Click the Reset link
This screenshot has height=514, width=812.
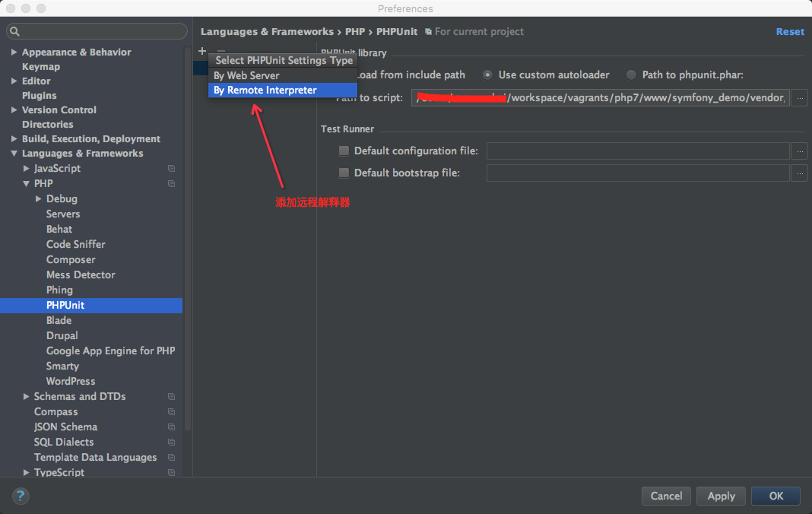[x=789, y=31]
